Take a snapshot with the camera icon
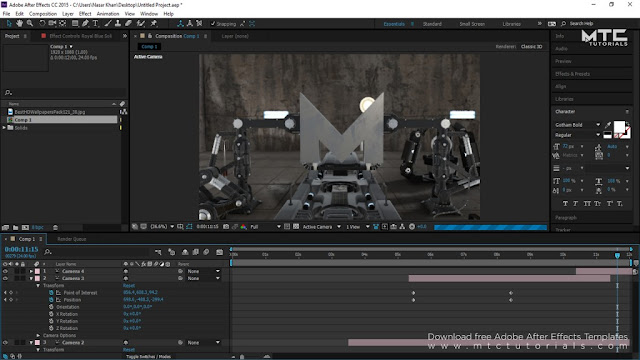Image resolution: width=640 pixels, height=360 pixels. point(226,227)
